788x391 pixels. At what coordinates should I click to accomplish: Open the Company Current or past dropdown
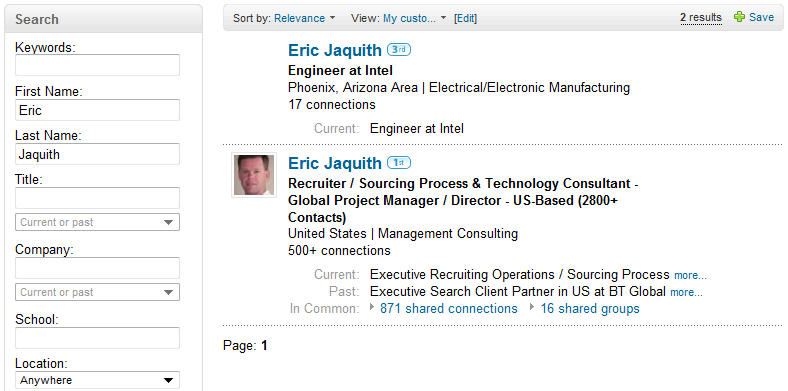tap(97, 292)
